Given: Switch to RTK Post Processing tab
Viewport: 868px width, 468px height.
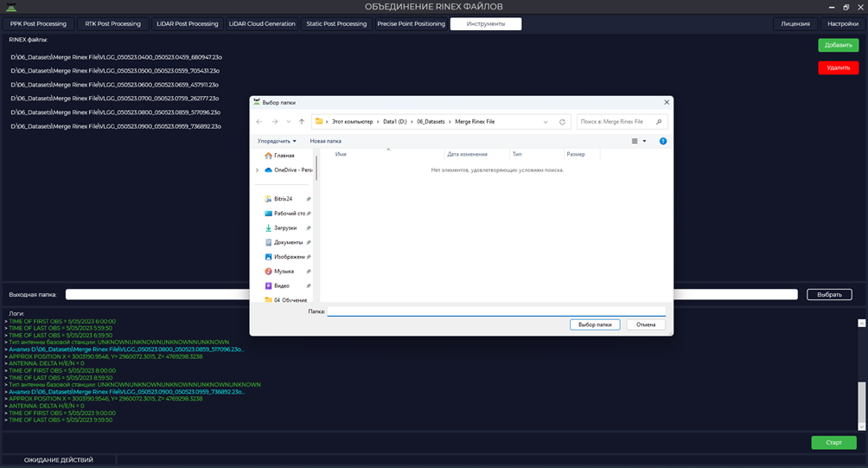Looking at the screenshot, I should (113, 24).
